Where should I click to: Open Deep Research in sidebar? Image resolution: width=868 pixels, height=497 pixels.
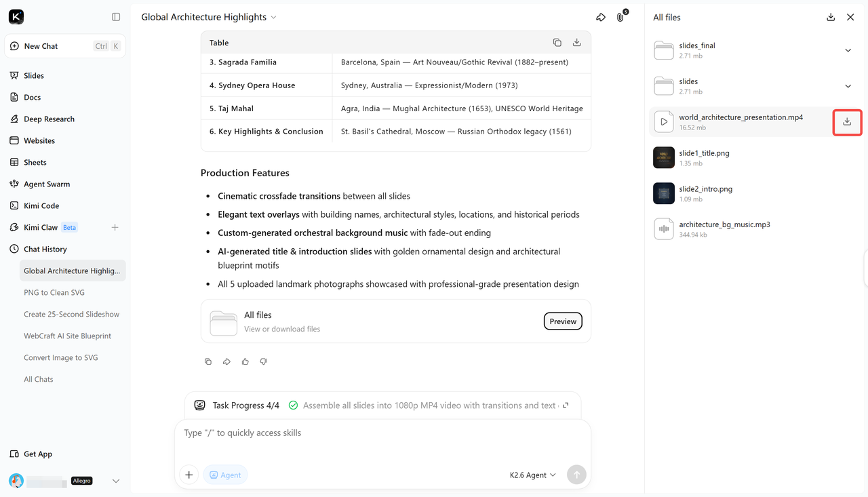(x=49, y=119)
